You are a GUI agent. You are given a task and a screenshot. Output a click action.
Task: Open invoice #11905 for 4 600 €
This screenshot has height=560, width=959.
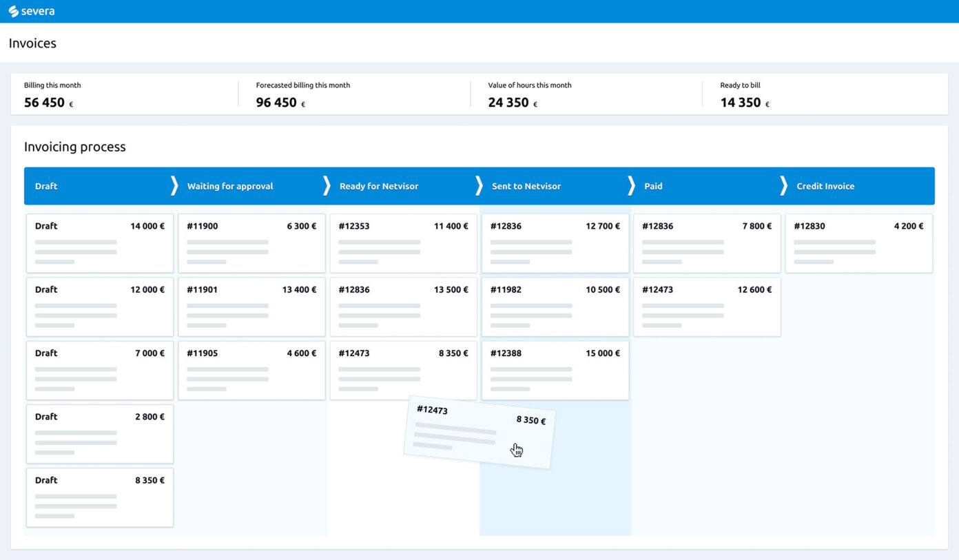[251, 370]
